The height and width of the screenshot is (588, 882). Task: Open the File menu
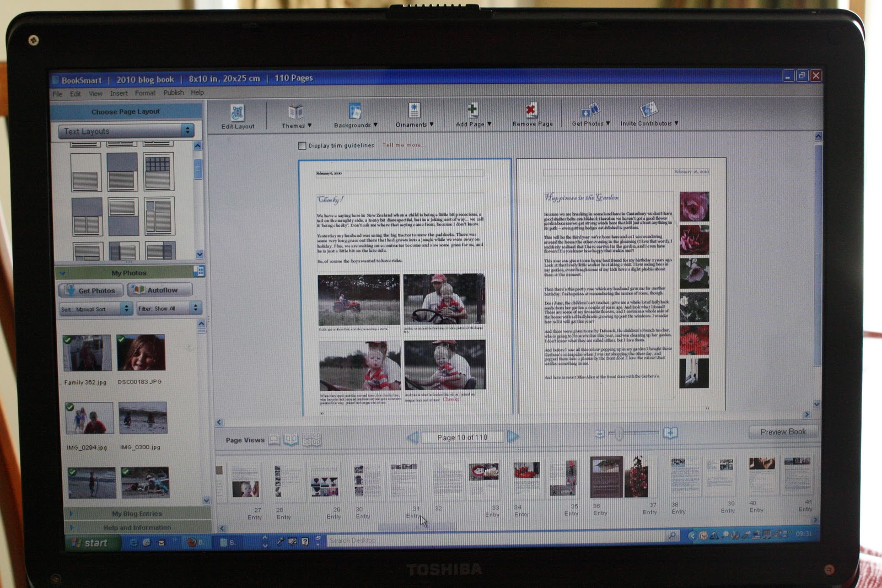57,94
